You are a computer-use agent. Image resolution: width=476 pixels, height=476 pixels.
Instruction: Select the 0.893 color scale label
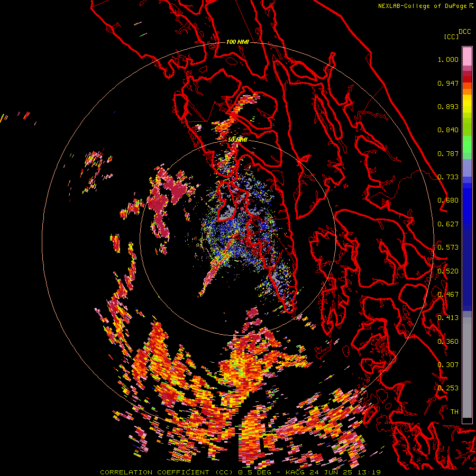tap(448, 106)
